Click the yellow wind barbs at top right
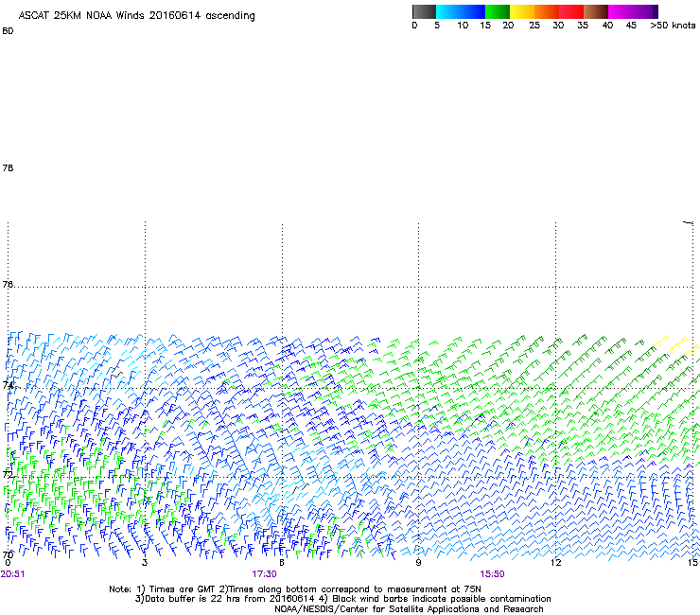Image resolution: width=700 pixels, height=615 pixels. tap(675, 344)
